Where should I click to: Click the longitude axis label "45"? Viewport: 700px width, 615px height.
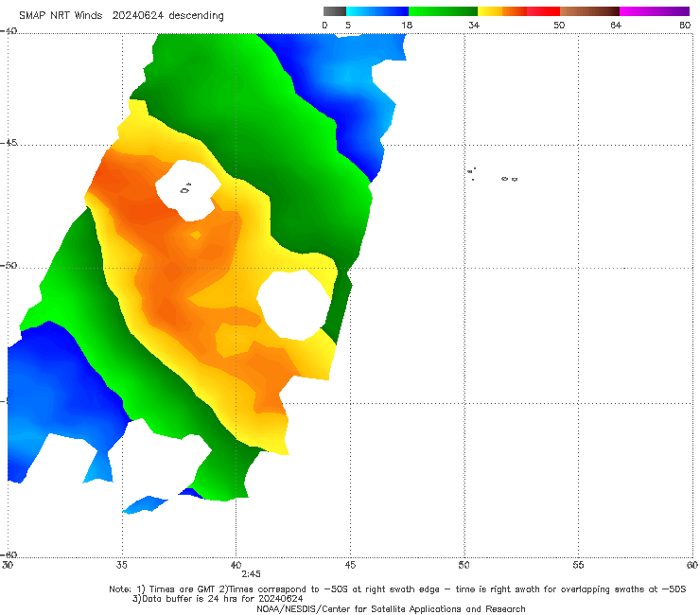click(350, 565)
